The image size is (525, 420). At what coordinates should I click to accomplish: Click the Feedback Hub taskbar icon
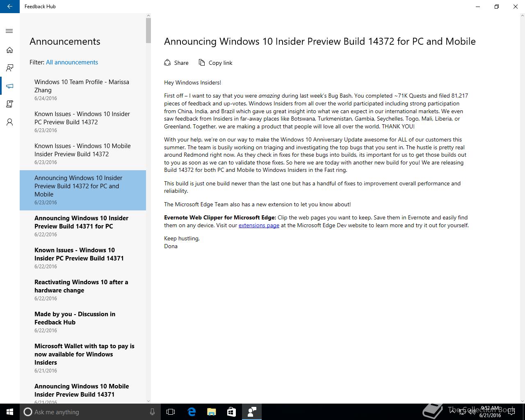coord(251,412)
